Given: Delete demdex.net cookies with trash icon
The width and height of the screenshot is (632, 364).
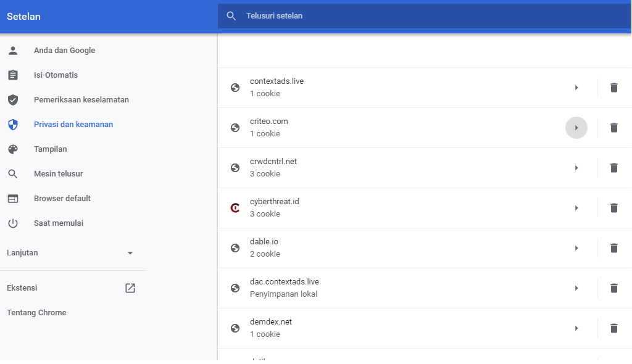Looking at the screenshot, I should [614, 328].
